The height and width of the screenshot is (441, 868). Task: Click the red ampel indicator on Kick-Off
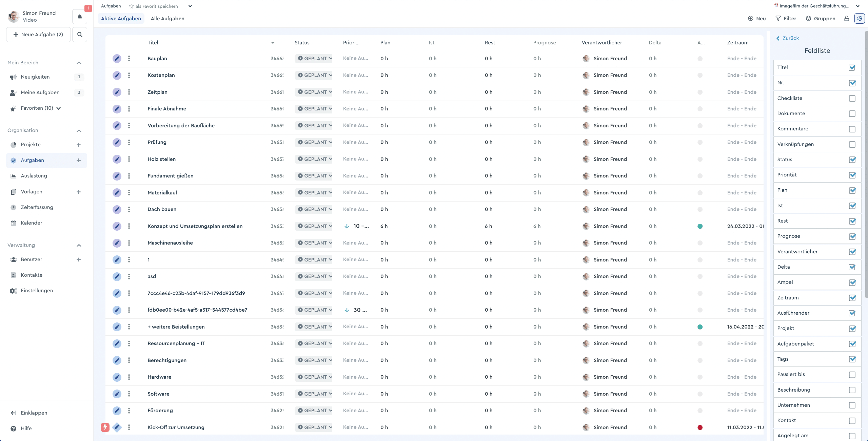pyautogui.click(x=700, y=427)
